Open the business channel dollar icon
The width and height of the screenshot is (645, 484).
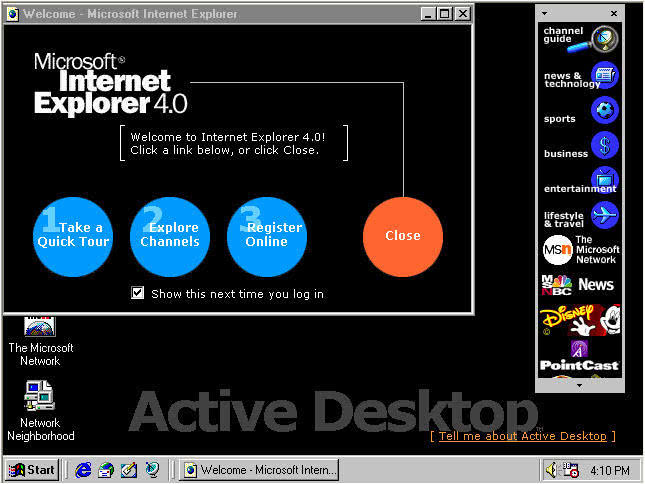pos(604,146)
